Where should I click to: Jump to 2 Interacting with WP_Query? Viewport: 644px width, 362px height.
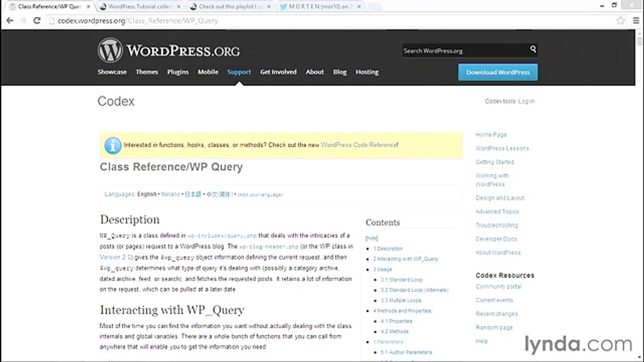coord(406,259)
